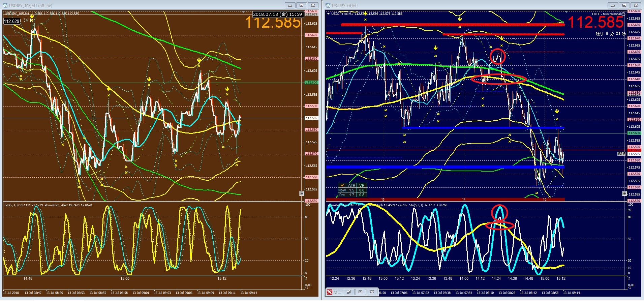This screenshot has width=644, height=301.
Task: Click the chart icon in USDJPY_10S title bar
Action: pyautogui.click(x=5, y=5)
